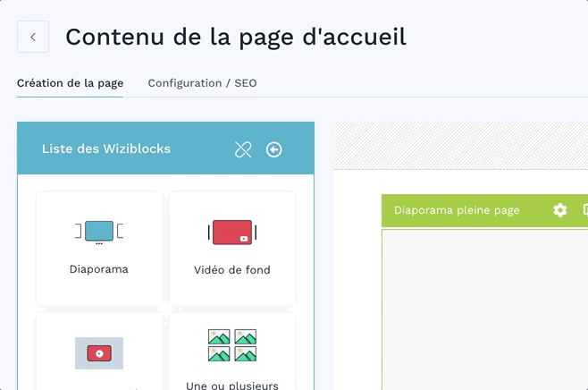
Task: Choose the Une ou plusieurs images block
Action: (232, 352)
